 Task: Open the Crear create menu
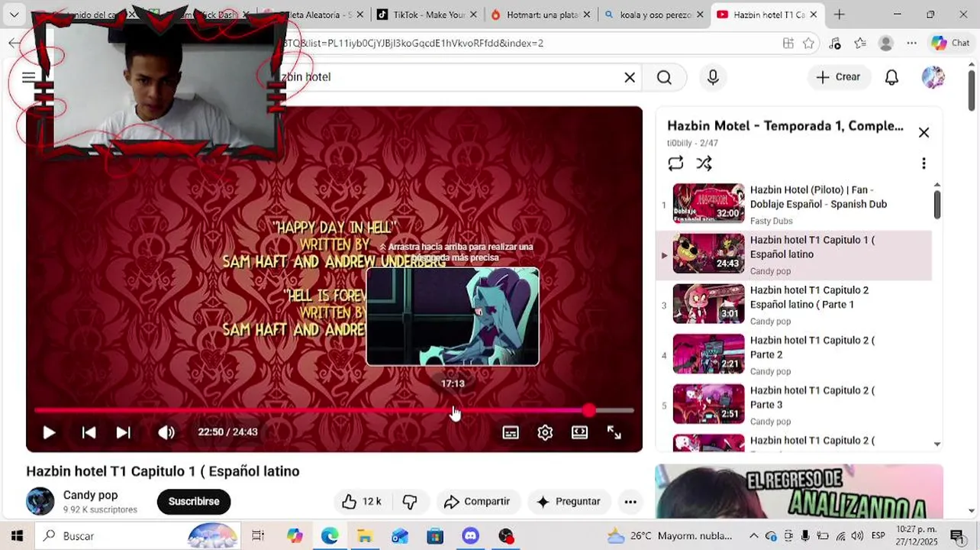838,77
